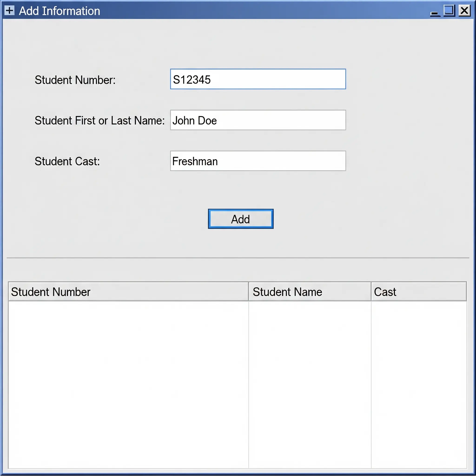Click the Student Name column header
The width and height of the screenshot is (476, 476).
[x=309, y=292]
